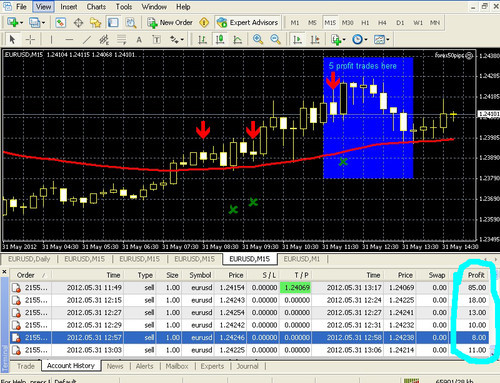
Task: Switch timeframe to M5
Action: pyautogui.click(x=312, y=23)
